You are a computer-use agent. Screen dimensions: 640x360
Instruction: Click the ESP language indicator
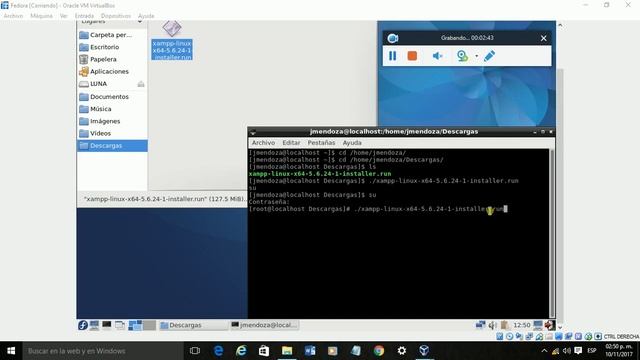click(x=592, y=351)
